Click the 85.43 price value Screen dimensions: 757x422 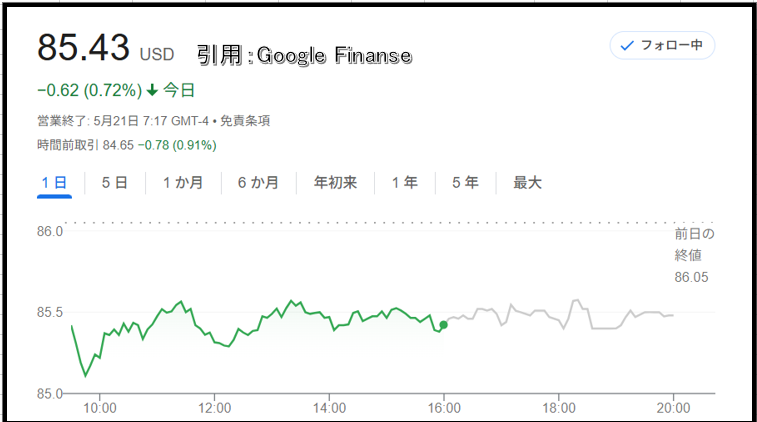click(x=84, y=48)
